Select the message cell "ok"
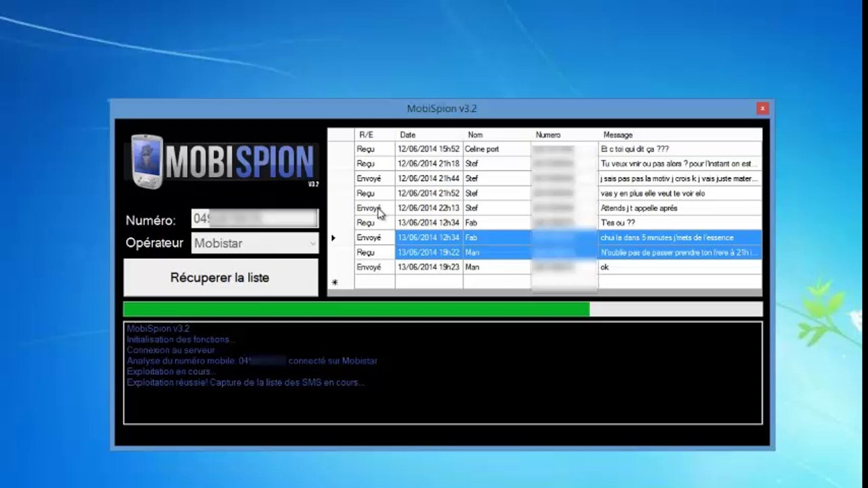Screen dimensions: 868x488 (680, 268)
